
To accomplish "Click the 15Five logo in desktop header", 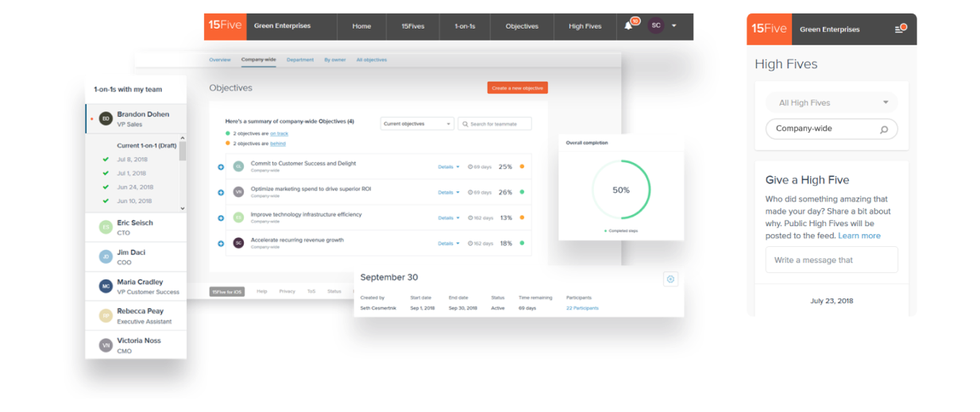I will coord(225,26).
